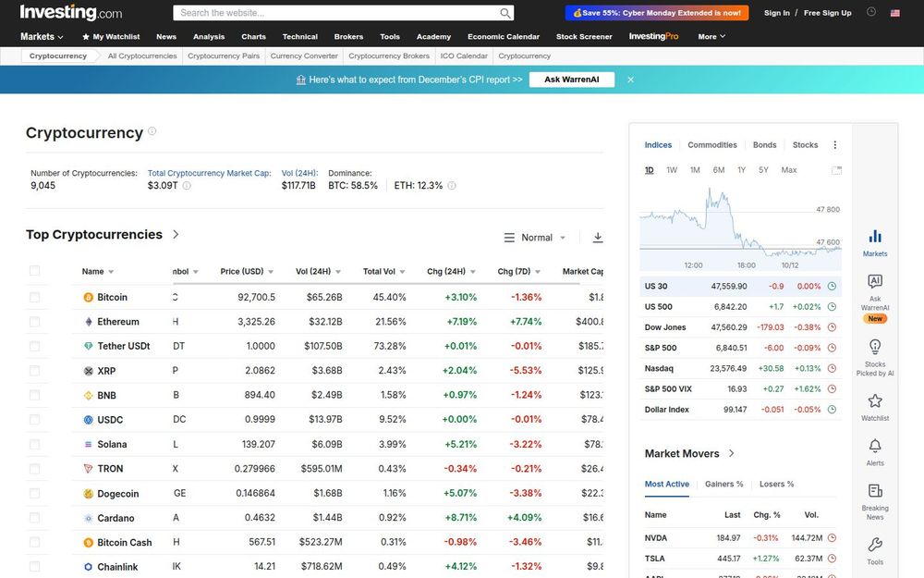Click into the website search field
Viewport: 924px width, 578px height.
pyautogui.click(x=336, y=13)
